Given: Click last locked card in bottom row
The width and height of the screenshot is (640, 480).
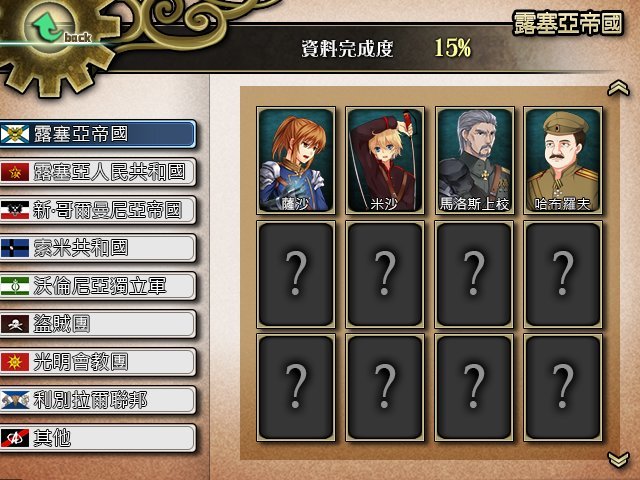Looking at the screenshot, I should 563,387.
